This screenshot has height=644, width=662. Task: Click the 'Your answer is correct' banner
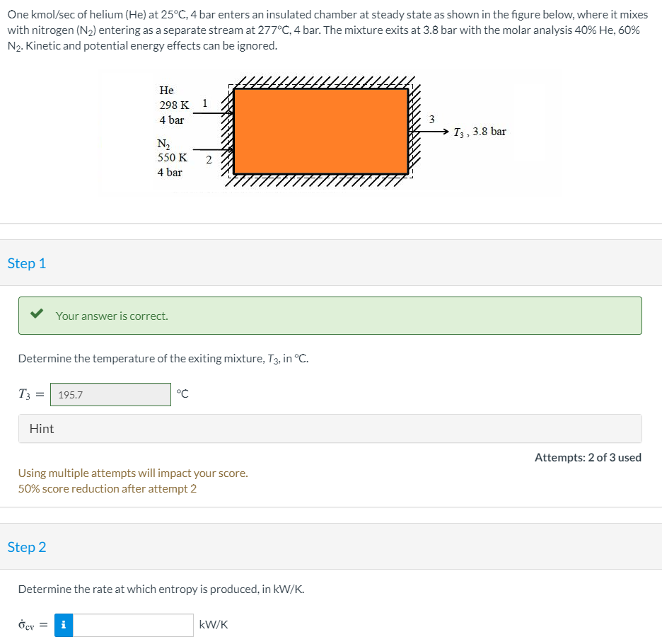pyautogui.click(x=330, y=316)
